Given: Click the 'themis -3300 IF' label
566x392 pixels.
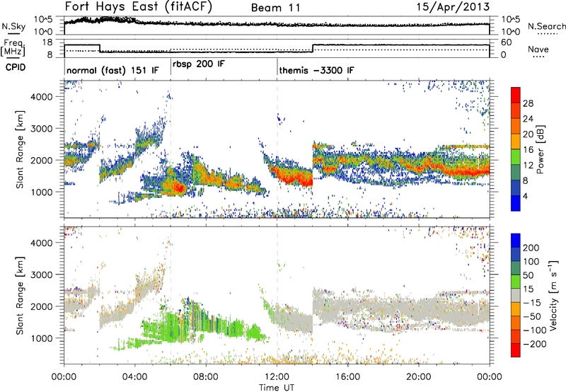Looking at the screenshot, I should tap(316, 71).
